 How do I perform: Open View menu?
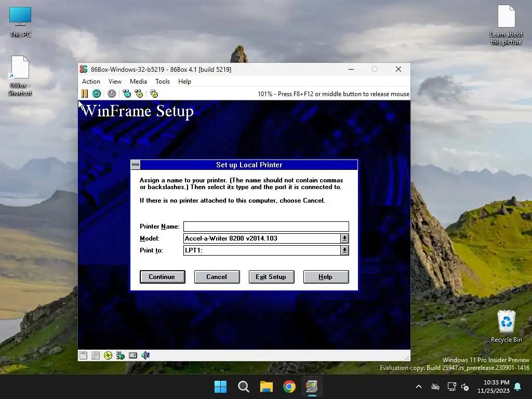click(115, 82)
